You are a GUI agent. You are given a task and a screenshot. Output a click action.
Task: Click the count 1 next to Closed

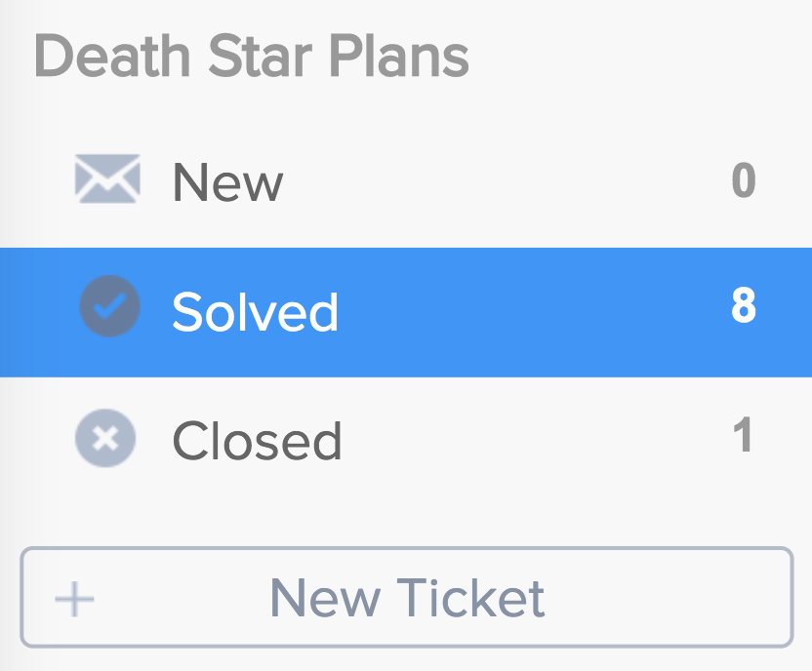click(x=743, y=434)
